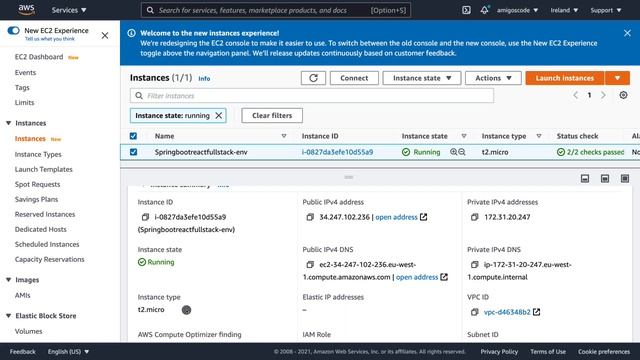
Task: Open Launch Templates in sidebar
Action: 43,169
